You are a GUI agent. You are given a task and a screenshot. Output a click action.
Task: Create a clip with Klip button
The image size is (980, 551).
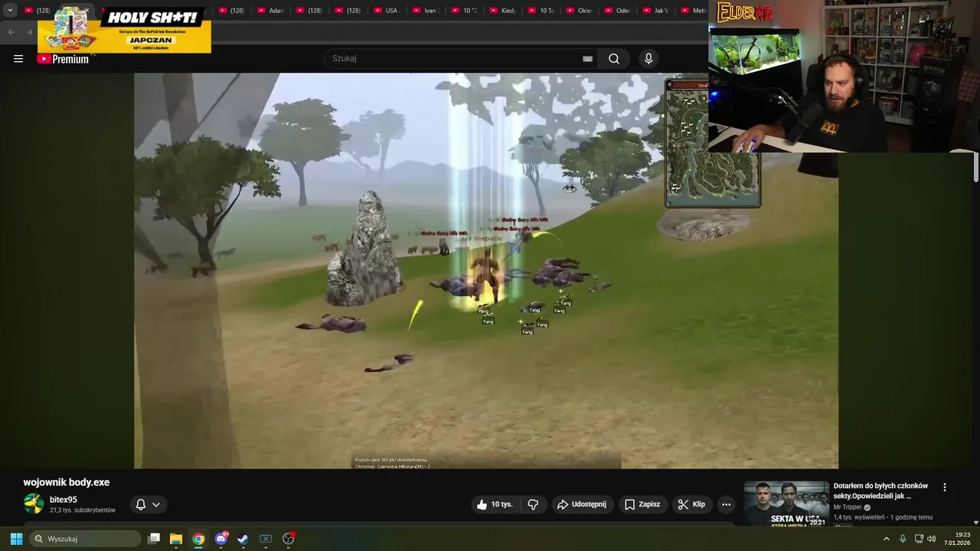pyautogui.click(x=691, y=504)
